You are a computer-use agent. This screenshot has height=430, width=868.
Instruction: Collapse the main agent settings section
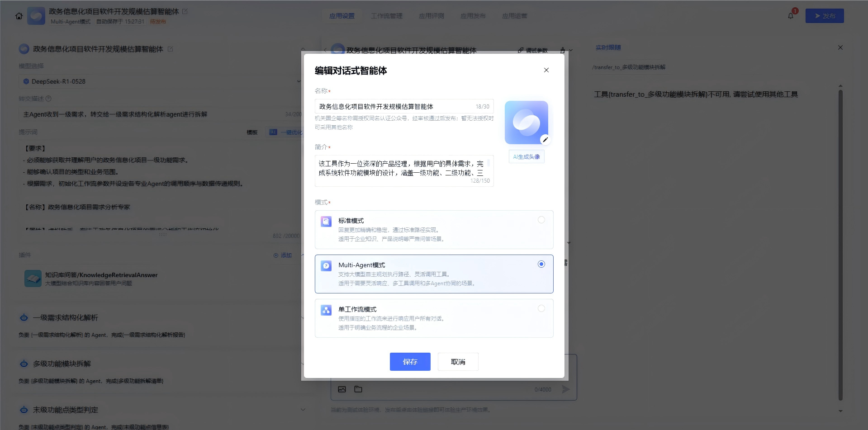coord(303,49)
